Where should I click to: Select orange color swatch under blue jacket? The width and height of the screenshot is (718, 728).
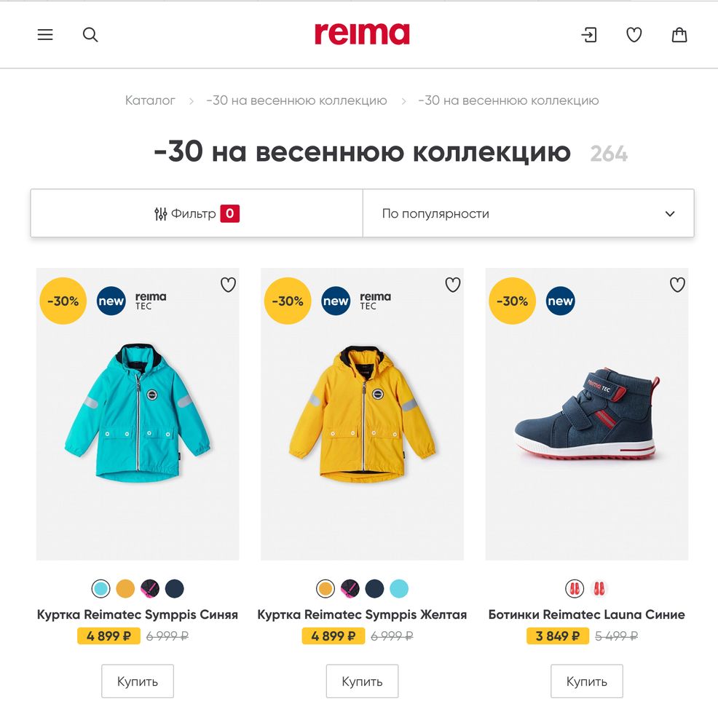pyautogui.click(x=125, y=589)
